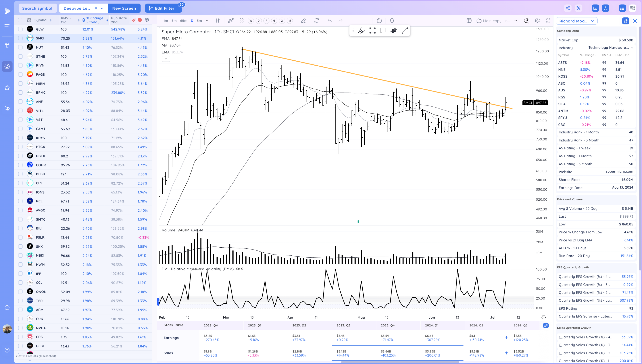Image resolution: width=642 pixels, height=364 pixels.
Task: Toggle the select-all checkbox in table header
Action: (x=20, y=20)
